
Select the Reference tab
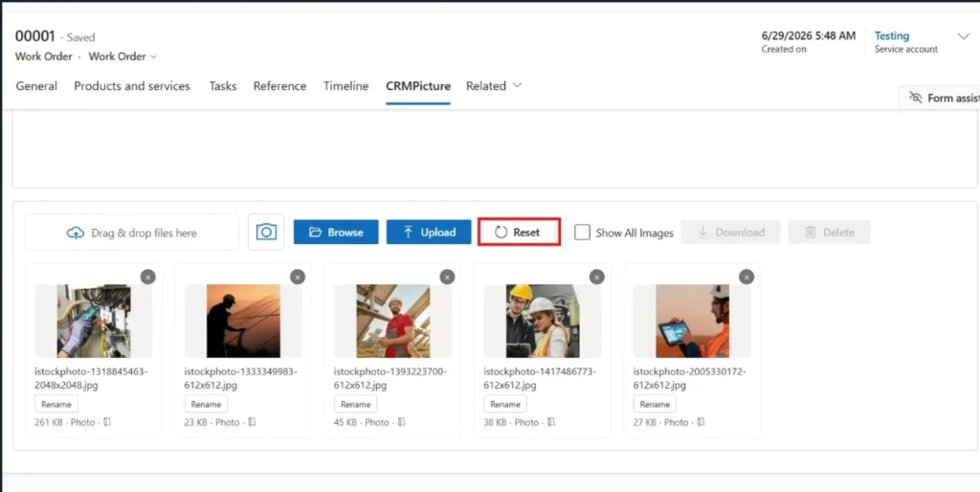(279, 86)
